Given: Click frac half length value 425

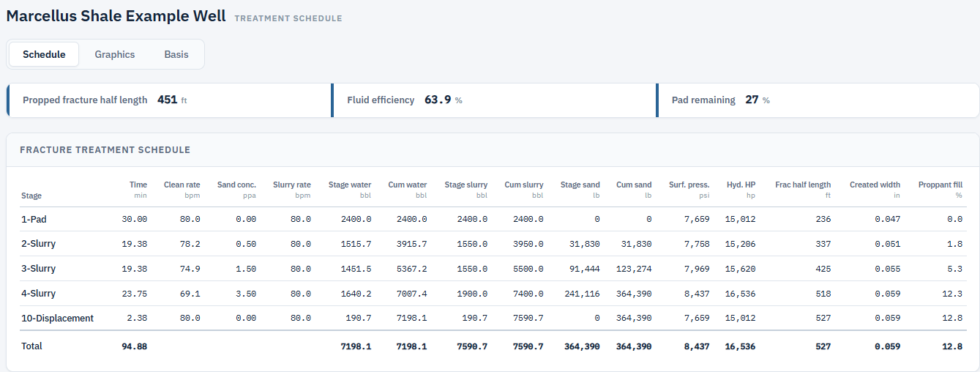Looking at the screenshot, I should (x=823, y=269).
